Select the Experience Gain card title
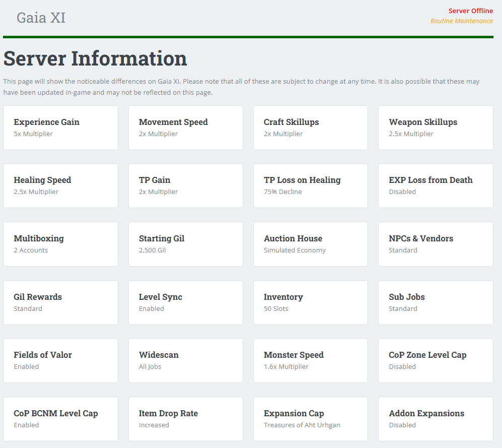Screen dimensions: 502x448 pyautogui.click(x=46, y=122)
